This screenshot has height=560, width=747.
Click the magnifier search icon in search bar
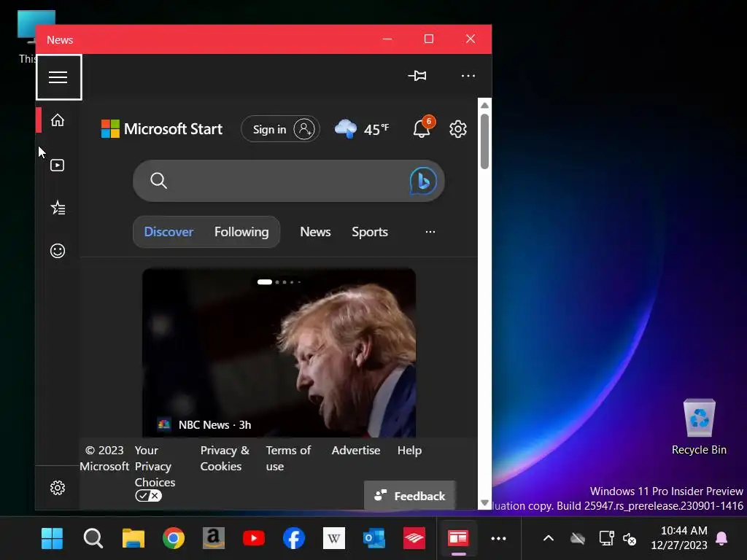[158, 181]
